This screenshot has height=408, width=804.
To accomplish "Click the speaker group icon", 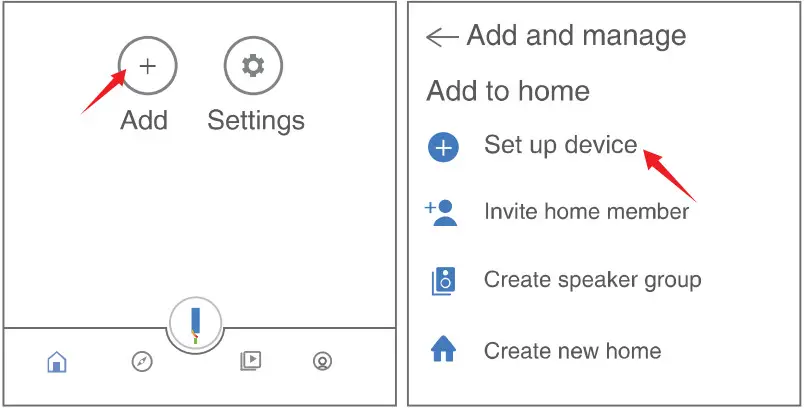I will (x=443, y=281).
